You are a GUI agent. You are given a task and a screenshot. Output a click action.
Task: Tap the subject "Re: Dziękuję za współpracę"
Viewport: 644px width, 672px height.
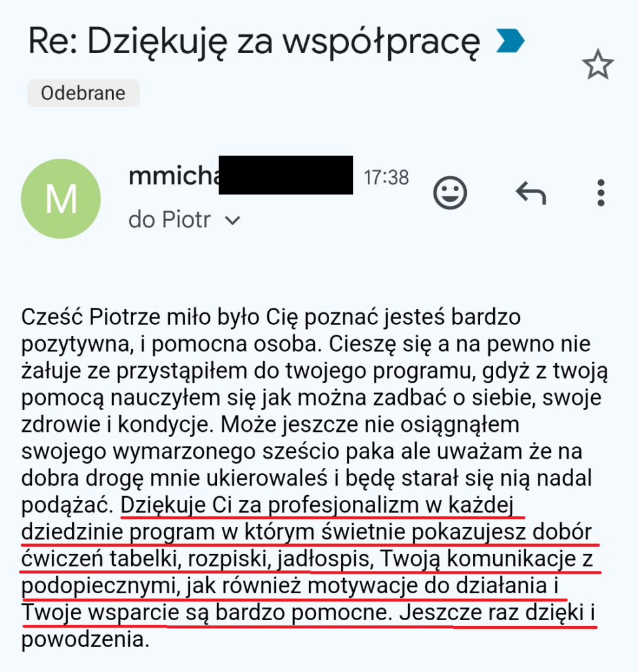pyautogui.click(x=254, y=43)
